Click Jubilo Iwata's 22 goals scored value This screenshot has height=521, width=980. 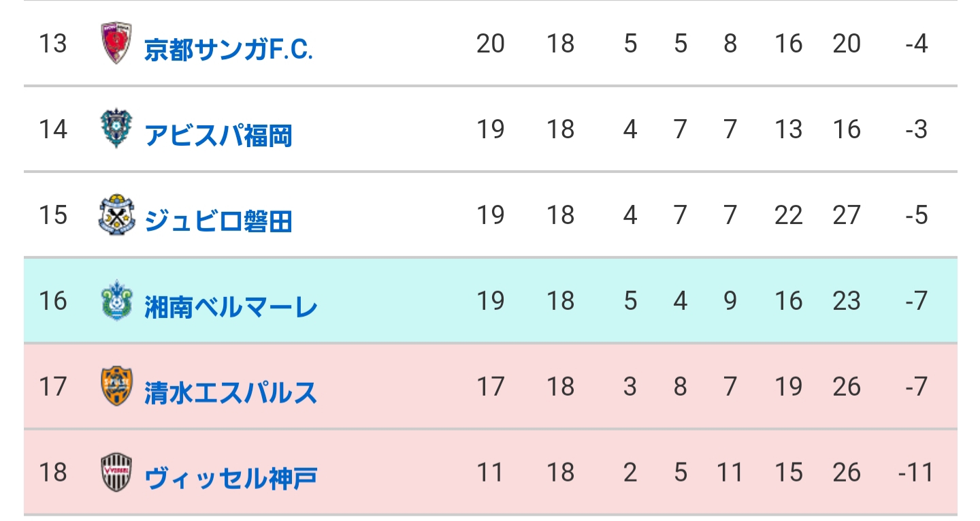pos(789,215)
